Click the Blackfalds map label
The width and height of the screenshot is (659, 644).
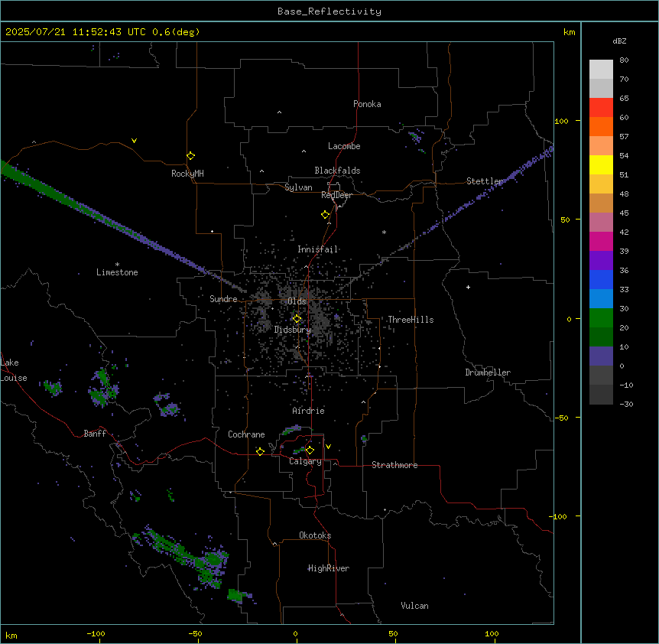(337, 171)
